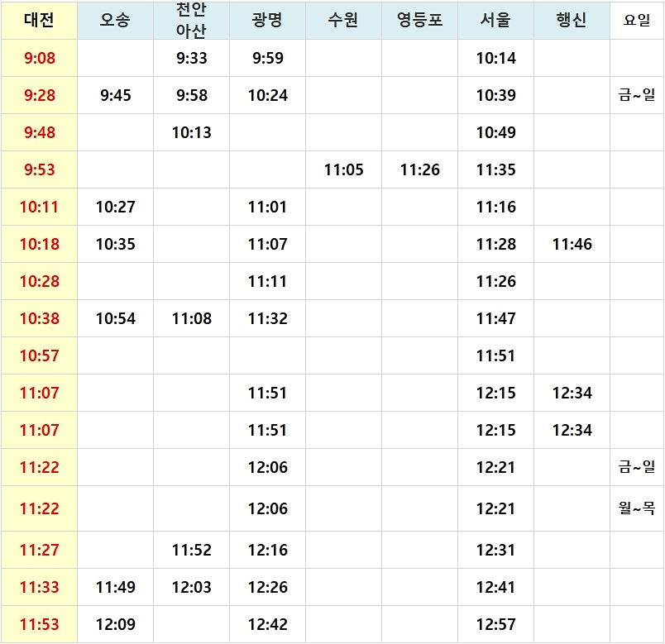The image size is (665, 644).
Task: Click the 12:41 서울 cell
Action: [x=495, y=587]
